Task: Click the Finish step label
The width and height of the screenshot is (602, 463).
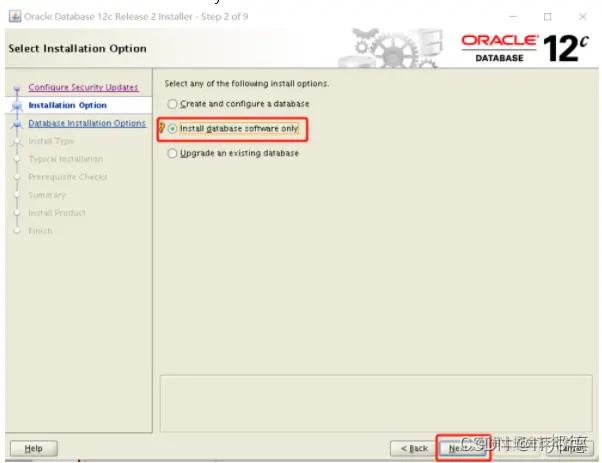Action: pos(40,231)
